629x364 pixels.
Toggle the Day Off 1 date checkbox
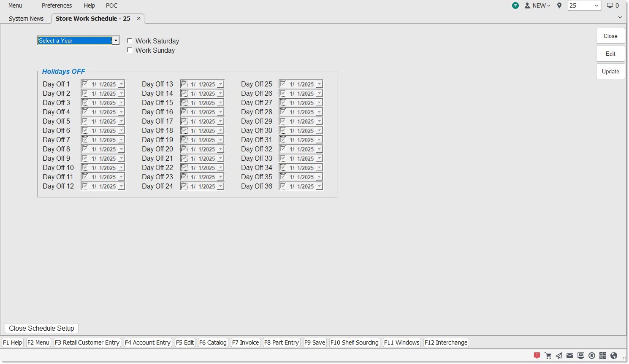tap(85, 84)
